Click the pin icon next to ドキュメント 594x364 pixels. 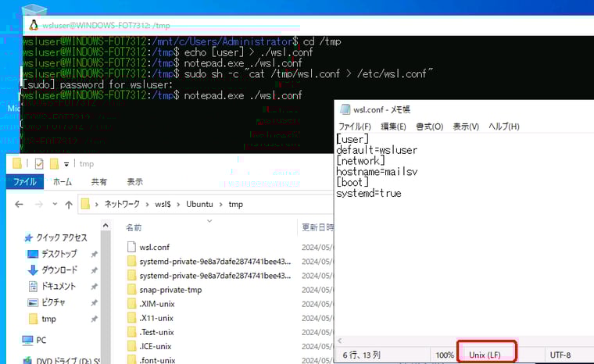pyautogui.click(x=94, y=287)
